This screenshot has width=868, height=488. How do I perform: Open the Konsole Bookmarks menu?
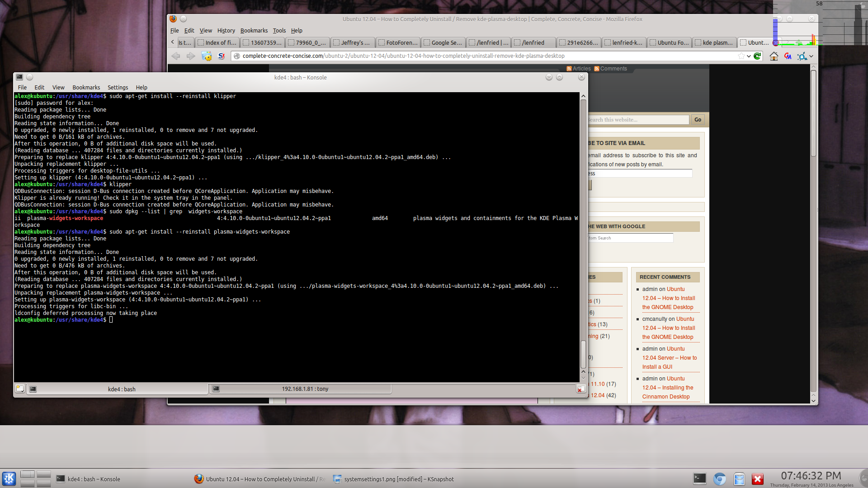(86, 87)
